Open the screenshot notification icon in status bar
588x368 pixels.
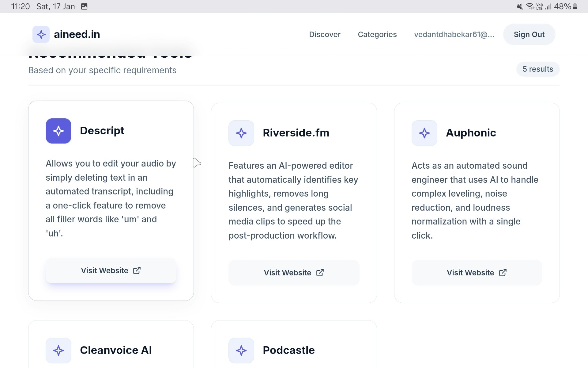coord(83,6)
